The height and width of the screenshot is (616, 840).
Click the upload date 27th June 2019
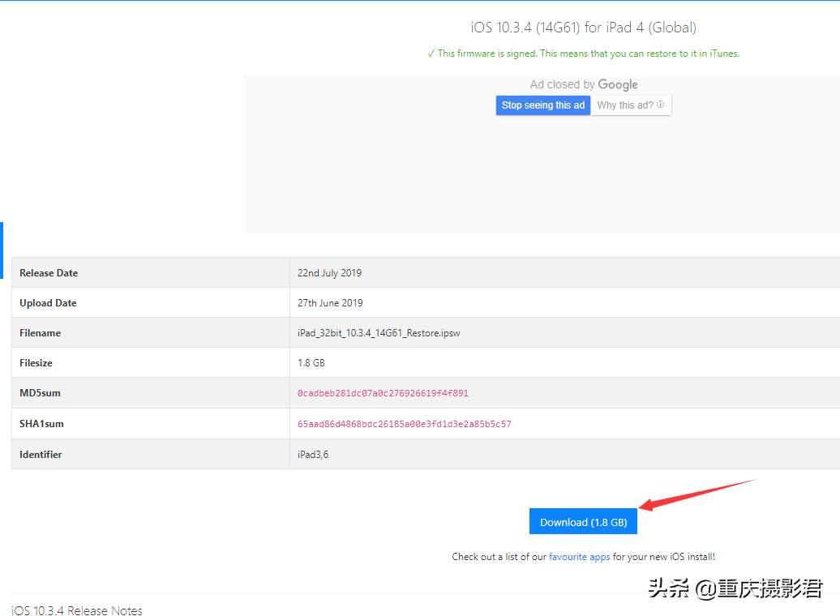click(x=330, y=303)
